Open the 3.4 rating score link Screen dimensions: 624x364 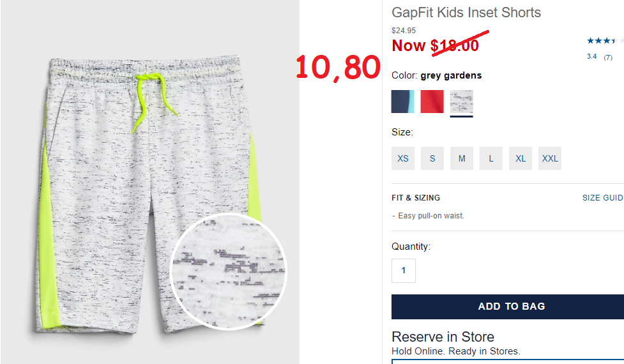pyautogui.click(x=592, y=56)
